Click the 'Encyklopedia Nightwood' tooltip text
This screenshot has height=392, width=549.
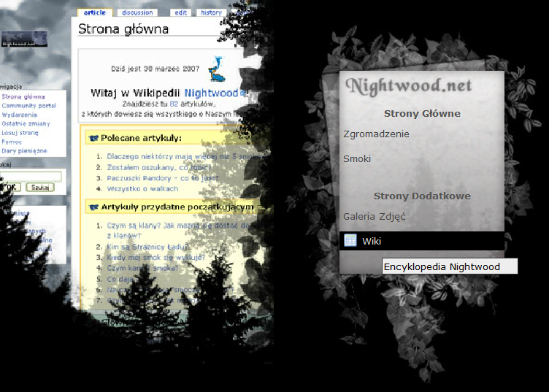click(x=442, y=267)
